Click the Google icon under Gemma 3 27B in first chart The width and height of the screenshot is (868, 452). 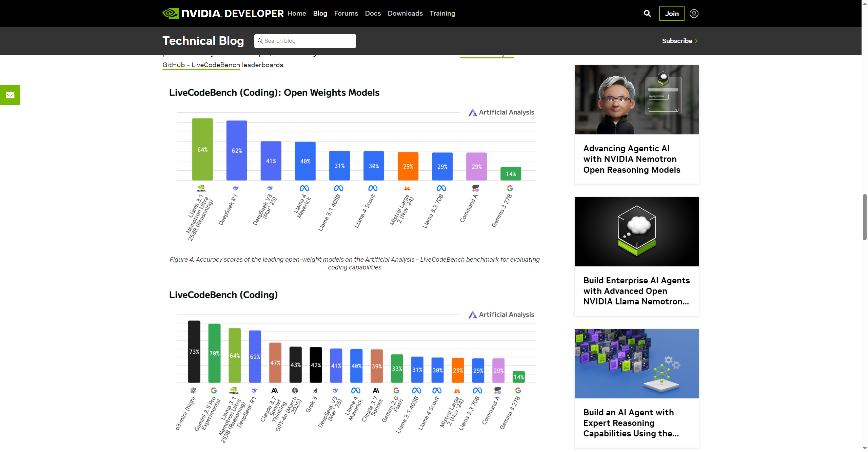(x=510, y=188)
